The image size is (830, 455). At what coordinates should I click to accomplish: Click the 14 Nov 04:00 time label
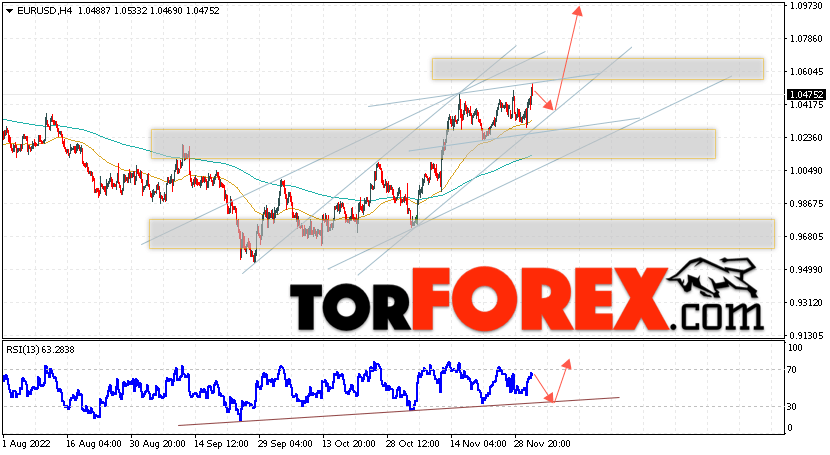(x=478, y=443)
